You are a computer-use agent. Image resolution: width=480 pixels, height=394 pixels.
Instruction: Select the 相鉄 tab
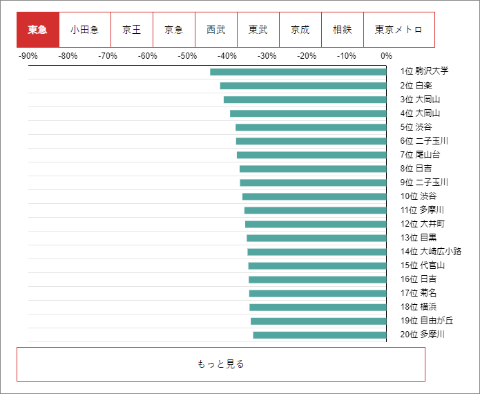(342, 30)
